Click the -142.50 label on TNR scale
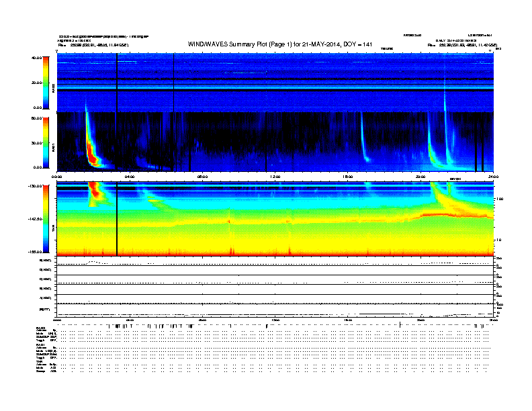 (x=36, y=219)
